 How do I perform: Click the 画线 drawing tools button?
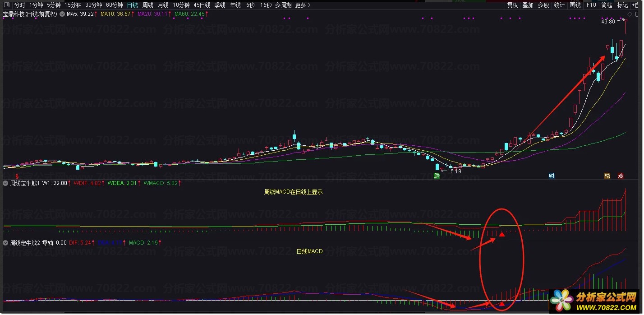pyautogui.click(x=575, y=5)
